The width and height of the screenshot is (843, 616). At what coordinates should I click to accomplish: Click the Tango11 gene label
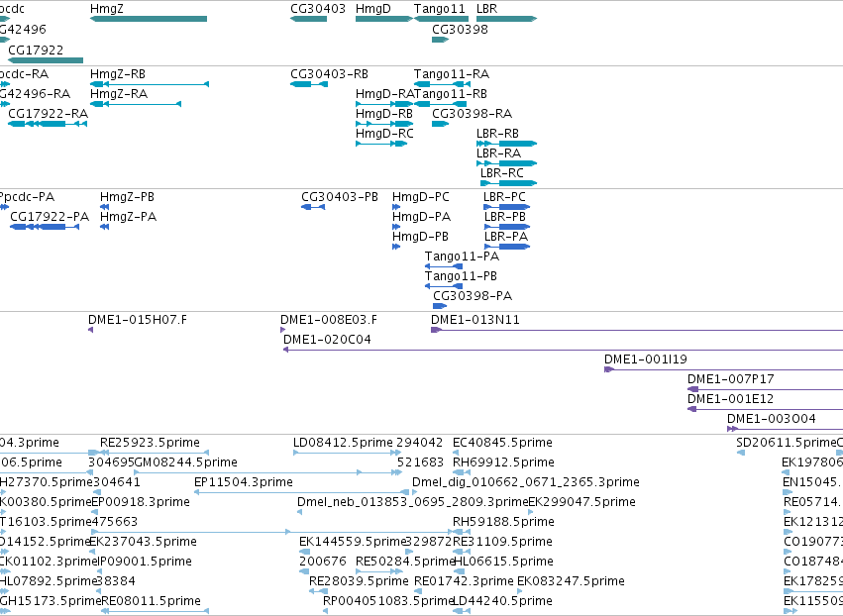pyautogui.click(x=439, y=9)
